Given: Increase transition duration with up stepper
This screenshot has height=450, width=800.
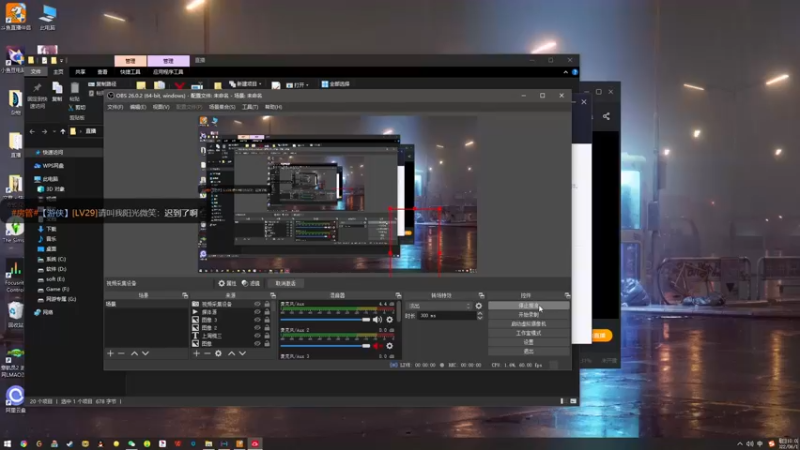Looking at the screenshot, I should (x=480, y=314).
